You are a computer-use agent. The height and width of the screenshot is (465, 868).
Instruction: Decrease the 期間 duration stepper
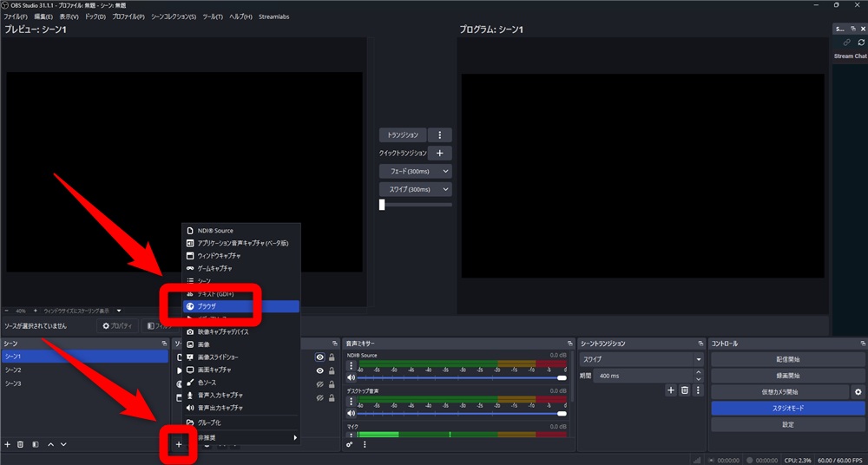coord(699,379)
